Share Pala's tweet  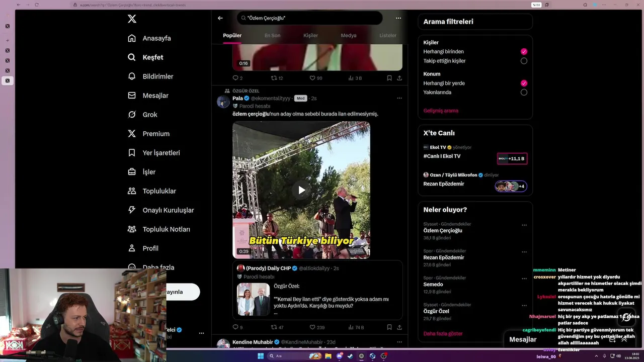399,327
